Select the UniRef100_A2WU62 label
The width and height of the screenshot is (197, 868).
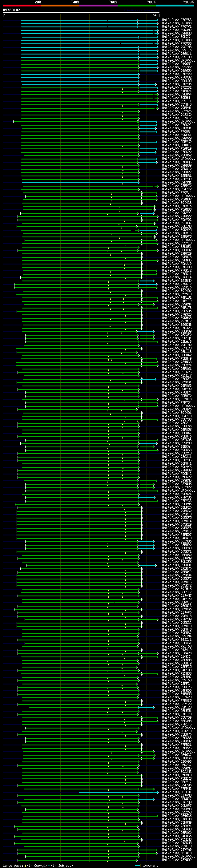point(177,155)
